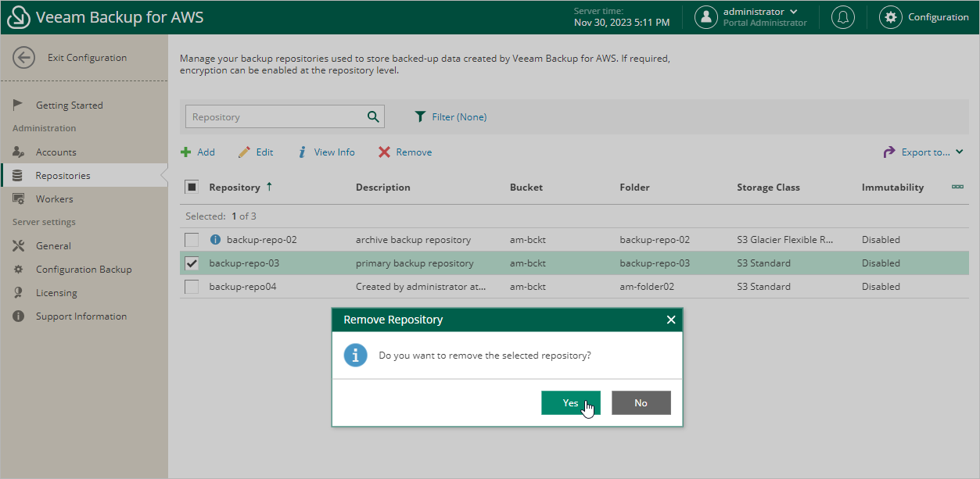This screenshot has width=980, height=479.
Task: Click the Repositories database icon
Action: 18,176
